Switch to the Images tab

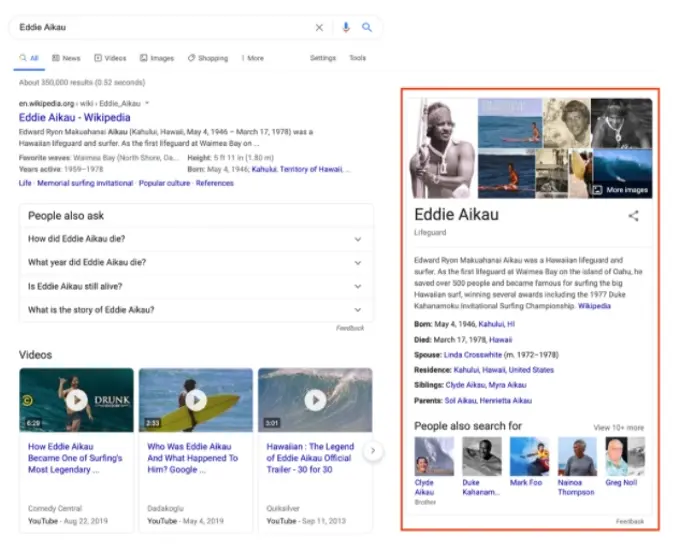(157, 58)
